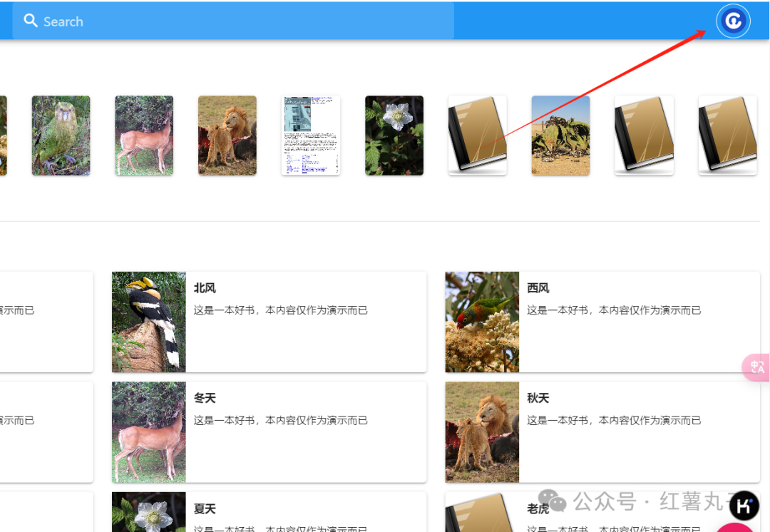This screenshot has height=532, width=770.
Task: Open the desert plant cover thumbnail
Action: [x=561, y=135]
